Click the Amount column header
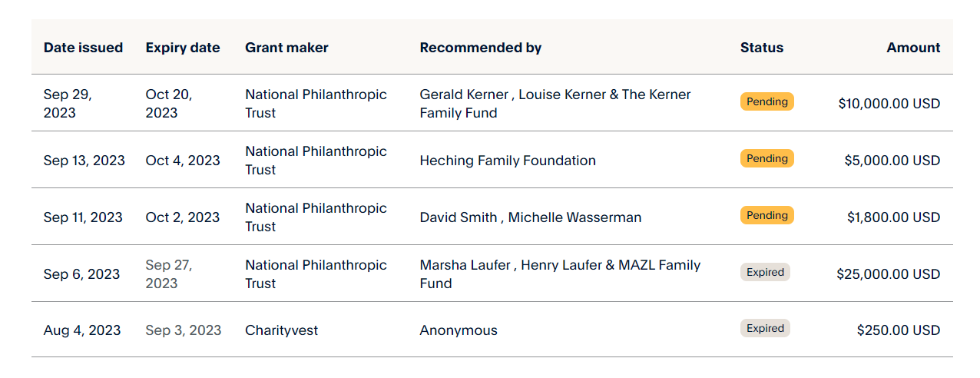This screenshot has width=980, height=378. (x=913, y=48)
